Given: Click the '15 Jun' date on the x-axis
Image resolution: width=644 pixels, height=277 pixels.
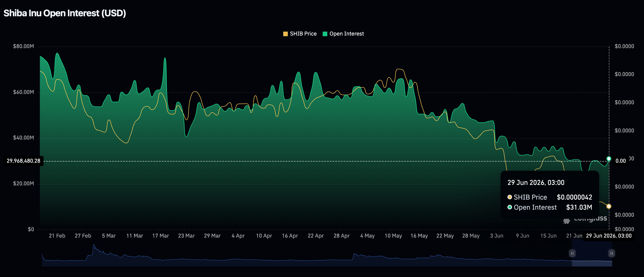Looking at the screenshot, I should pyautogui.click(x=548, y=236).
